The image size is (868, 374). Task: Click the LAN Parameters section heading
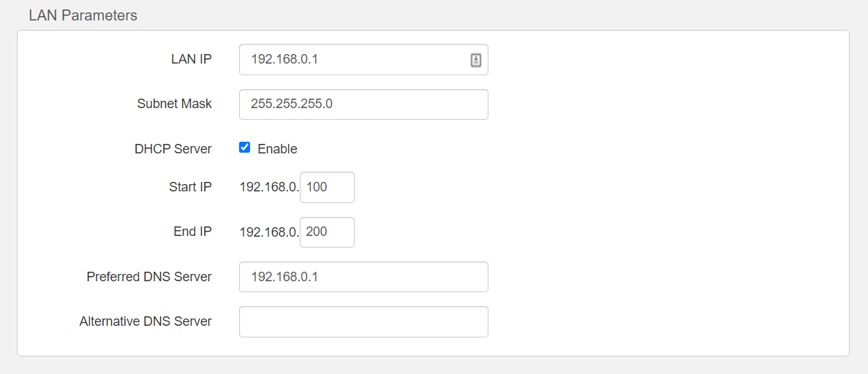pyautogui.click(x=83, y=15)
